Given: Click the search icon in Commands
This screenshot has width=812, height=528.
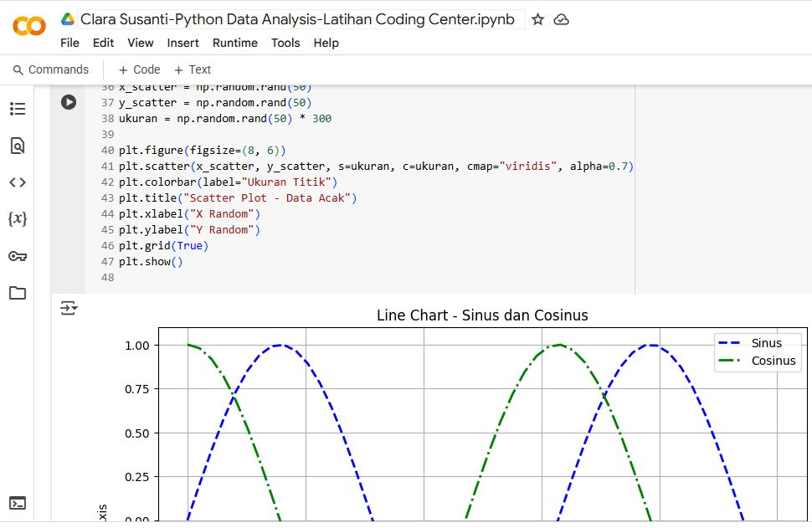Looking at the screenshot, I should coord(18,70).
